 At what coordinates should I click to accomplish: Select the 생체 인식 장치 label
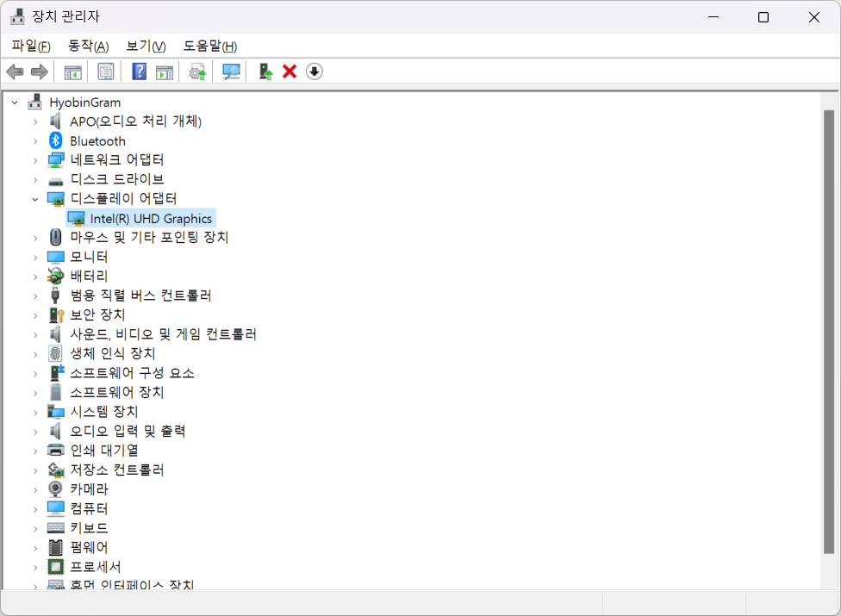click(113, 353)
